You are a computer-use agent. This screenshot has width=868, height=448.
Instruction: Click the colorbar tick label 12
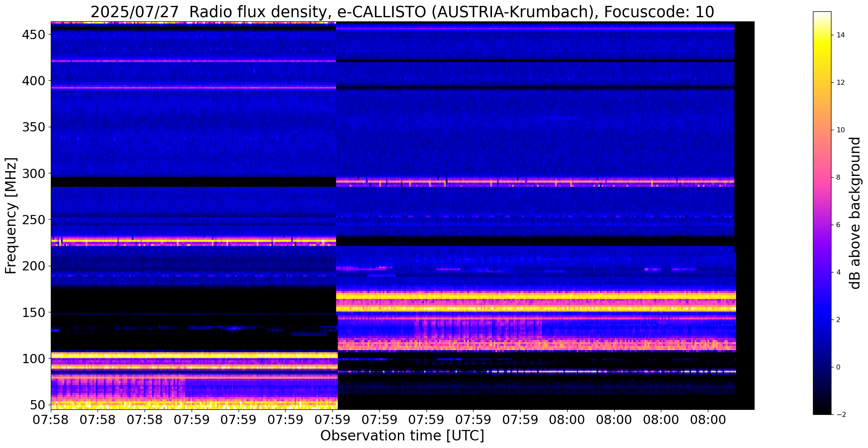(x=841, y=83)
